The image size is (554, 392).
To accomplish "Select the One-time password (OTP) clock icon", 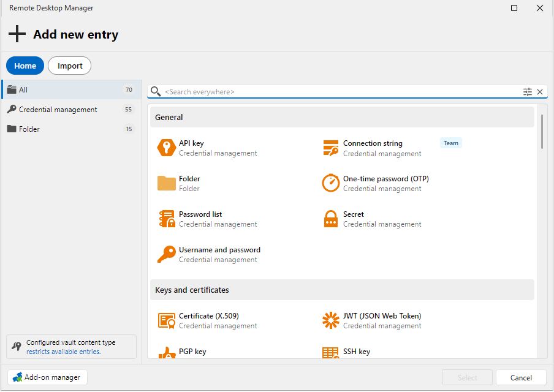I will [x=331, y=183].
